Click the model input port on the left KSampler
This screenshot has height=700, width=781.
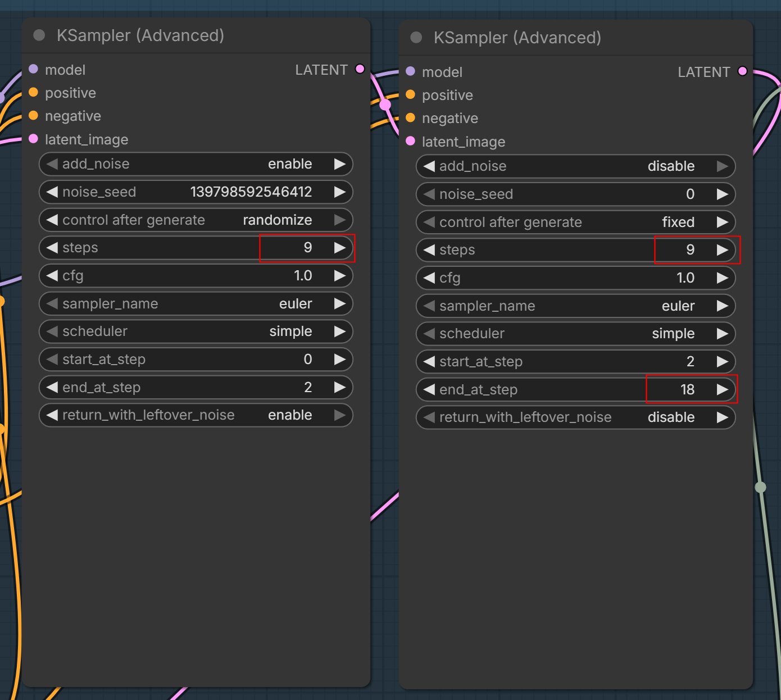(x=33, y=69)
